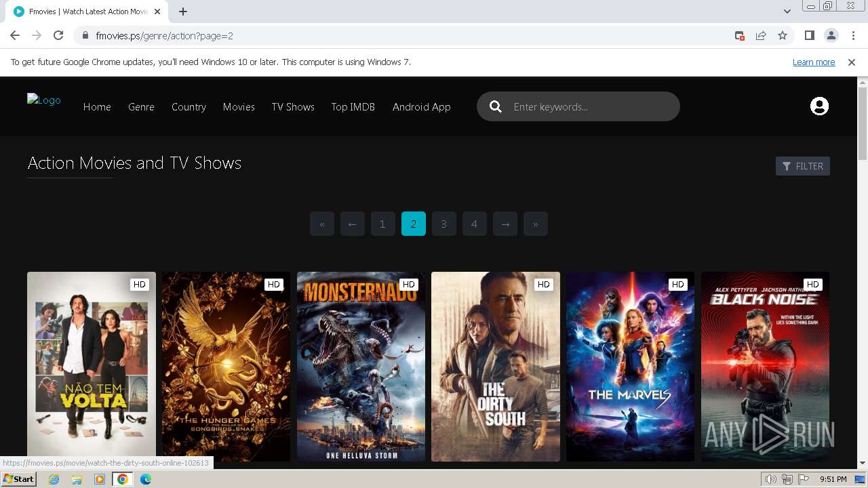Close the Fmovies browser tab
The image size is (868, 488).
click(158, 12)
